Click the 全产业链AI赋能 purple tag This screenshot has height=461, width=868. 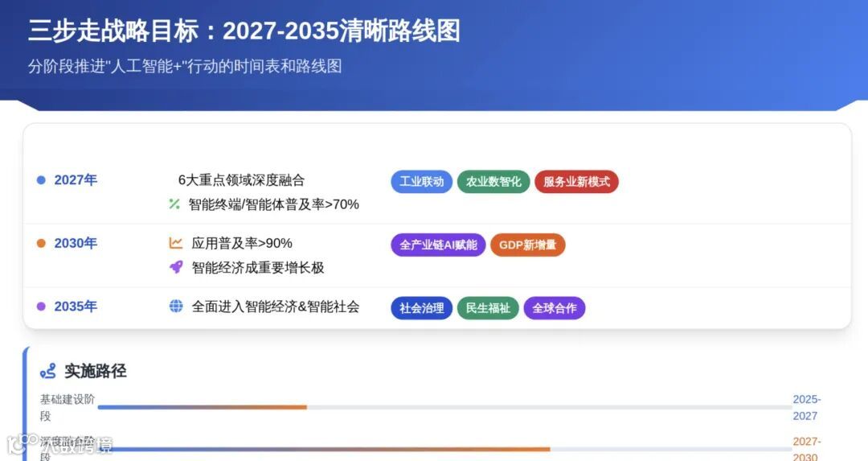tap(439, 245)
